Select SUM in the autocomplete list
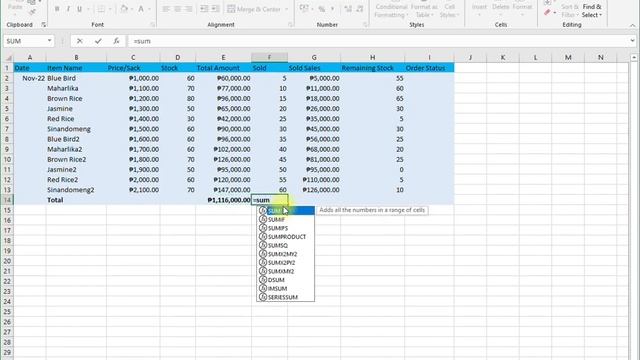The height and width of the screenshot is (360, 640). tap(286, 211)
